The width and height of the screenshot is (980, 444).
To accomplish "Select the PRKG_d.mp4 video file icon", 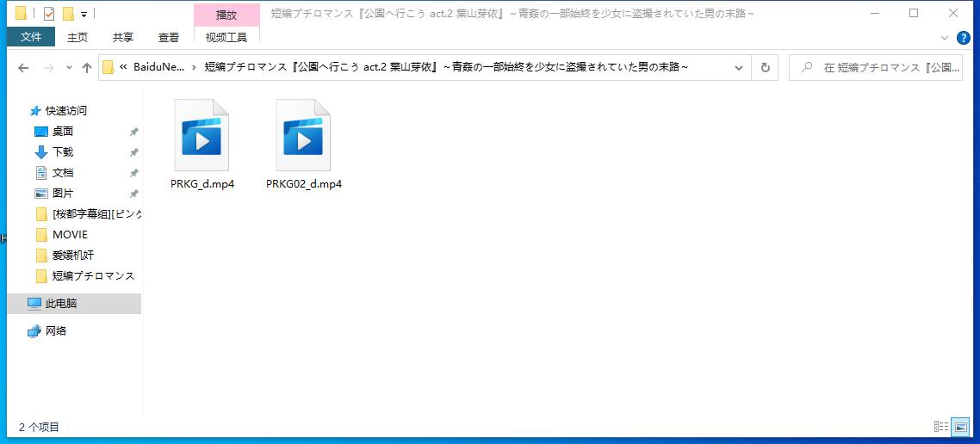I will tap(202, 135).
